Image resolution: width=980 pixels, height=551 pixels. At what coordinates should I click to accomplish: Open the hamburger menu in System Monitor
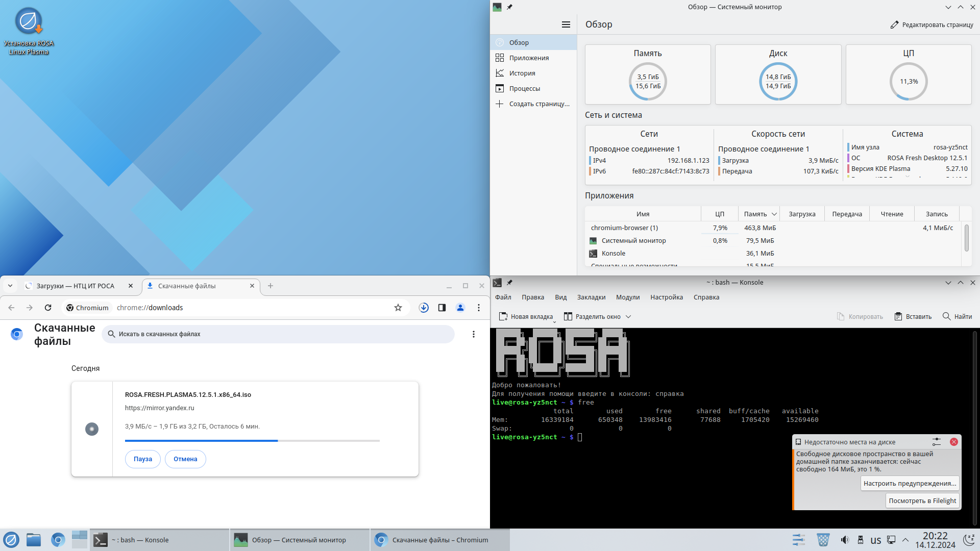click(566, 24)
